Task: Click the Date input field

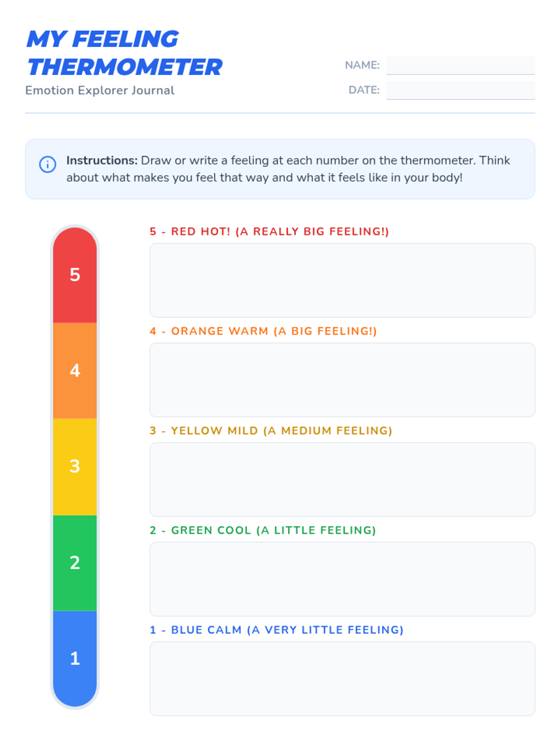Action: coord(460,90)
